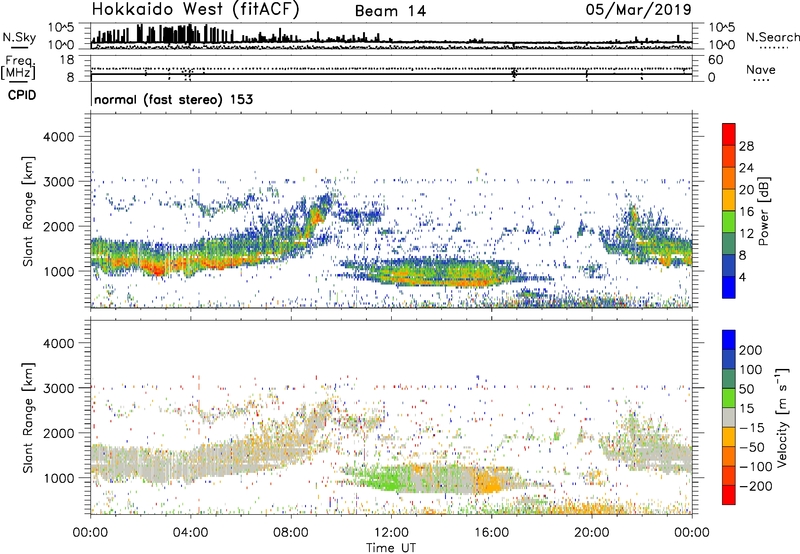800x554 pixels.
Task: Click the "normal (fast stereo) 153" mode text
Action: coord(173,99)
